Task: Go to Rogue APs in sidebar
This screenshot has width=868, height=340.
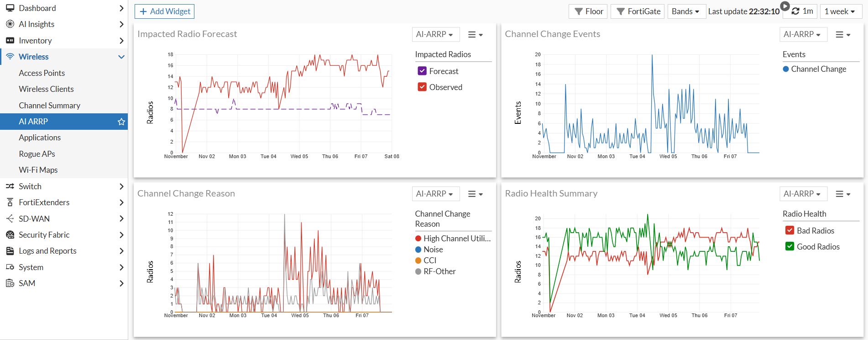Action: (x=37, y=154)
